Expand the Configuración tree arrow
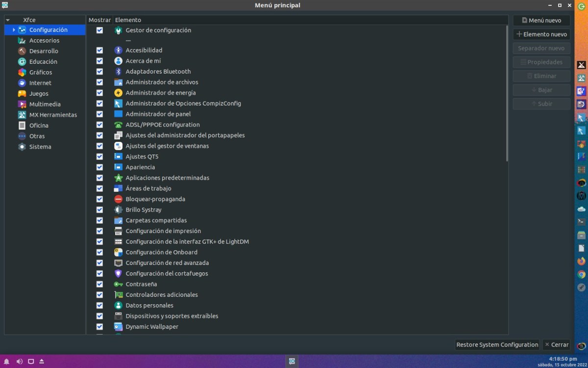The width and height of the screenshot is (588, 368). (x=14, y=30)
